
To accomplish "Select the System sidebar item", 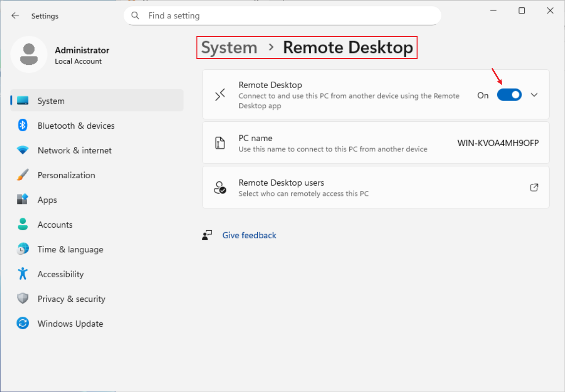I will 51,101.
